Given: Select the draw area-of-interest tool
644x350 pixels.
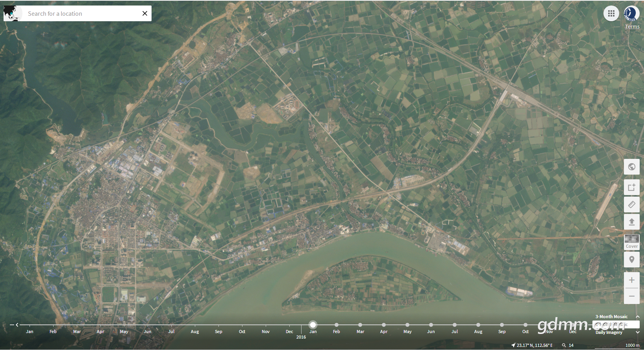Looking at the screenshot, I should tap(632, 187).
